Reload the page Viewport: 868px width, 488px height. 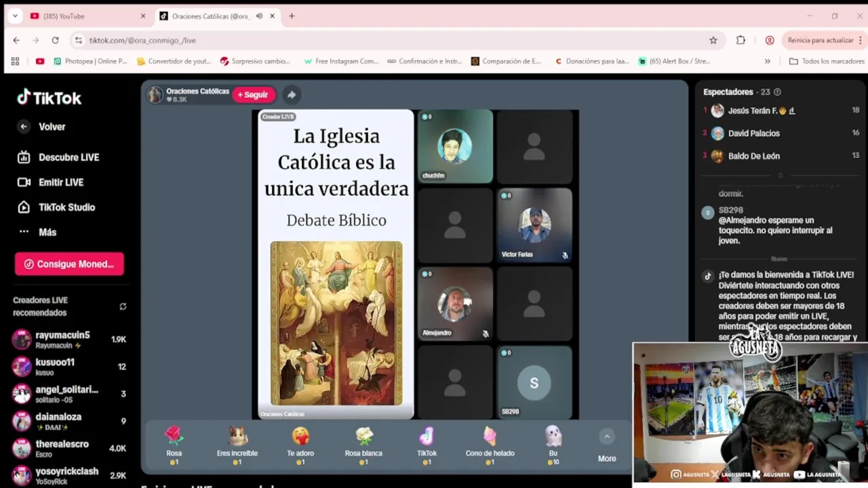pyautogui.click(x=55, y=41)
